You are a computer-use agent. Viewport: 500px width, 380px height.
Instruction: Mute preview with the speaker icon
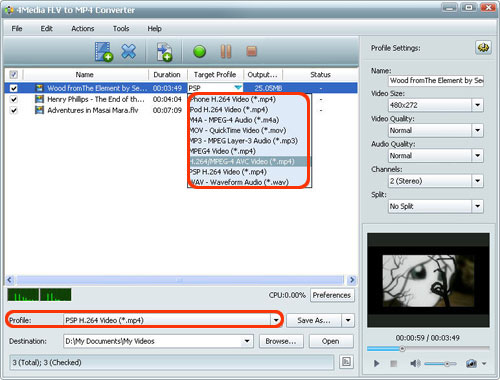click(415, 363)
